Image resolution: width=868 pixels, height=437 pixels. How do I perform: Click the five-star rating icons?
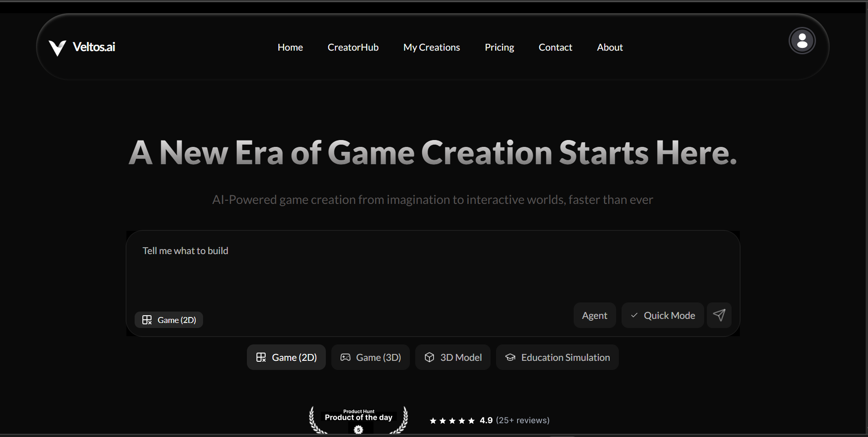pyautogui.click(x=452, y=420)
